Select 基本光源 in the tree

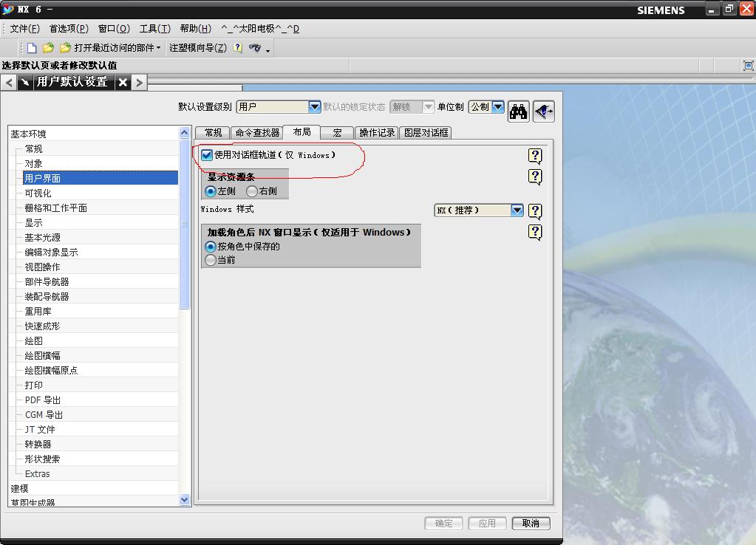[42, 238]
